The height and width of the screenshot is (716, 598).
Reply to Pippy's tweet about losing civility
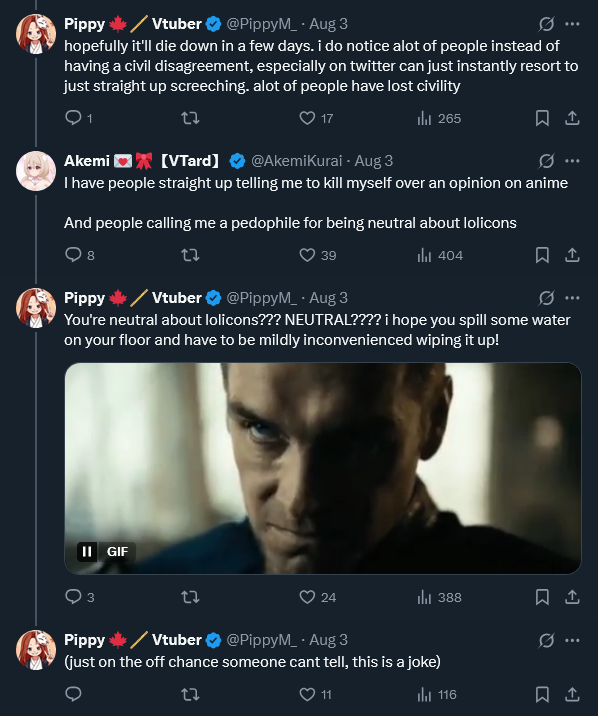[73, 118]
